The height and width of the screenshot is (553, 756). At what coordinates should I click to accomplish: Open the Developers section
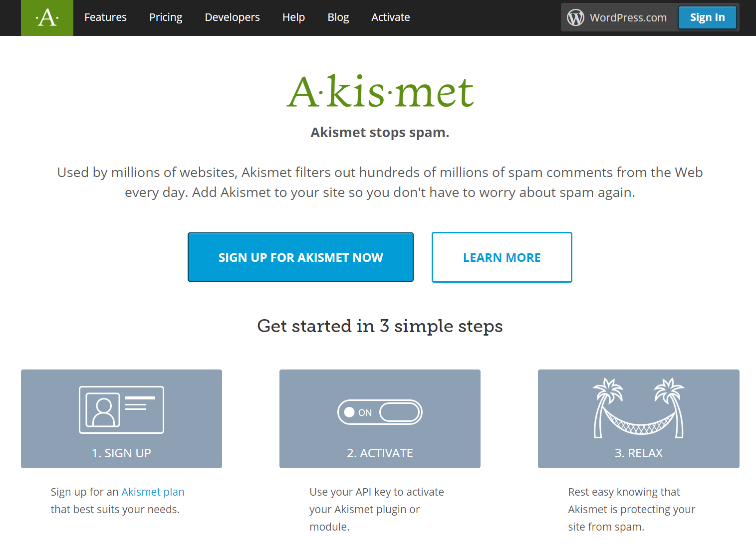pos(232,17)
